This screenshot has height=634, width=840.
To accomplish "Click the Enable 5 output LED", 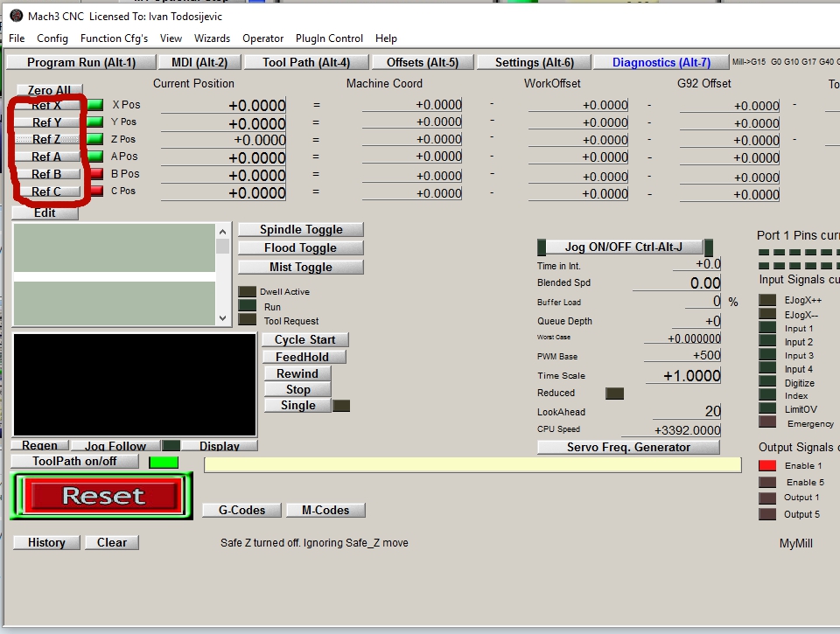I will pyautogui.click(x=767, y=482).
